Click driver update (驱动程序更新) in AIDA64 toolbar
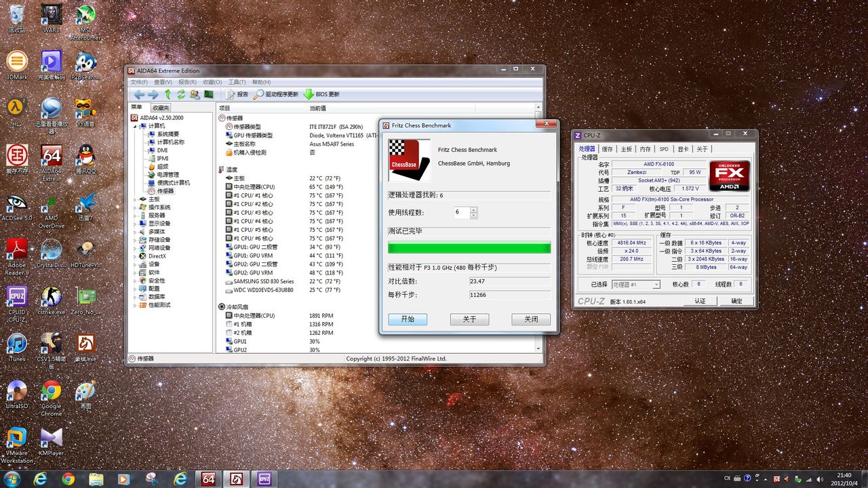 (276, 94)
